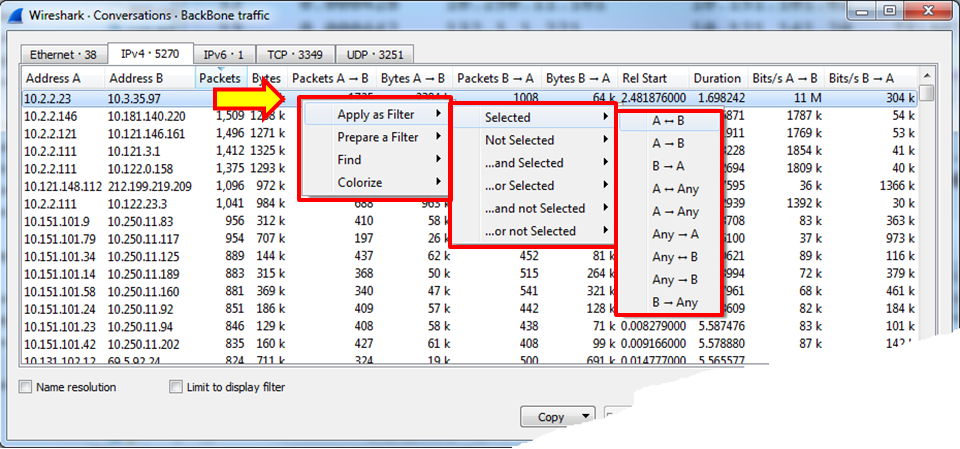This screenshot has width=960, height=449.
Task: Sort by Duration column header
Action: (718, 78)
